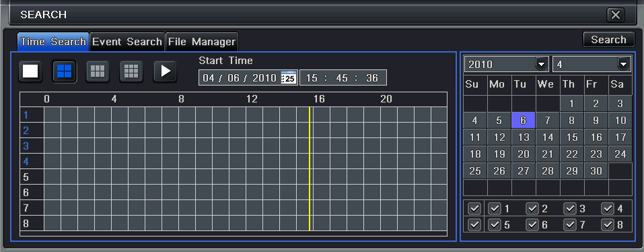Viewport: 644px width, 252px height.
Task: Select the single-screen view icon
Action: [30, 71]
